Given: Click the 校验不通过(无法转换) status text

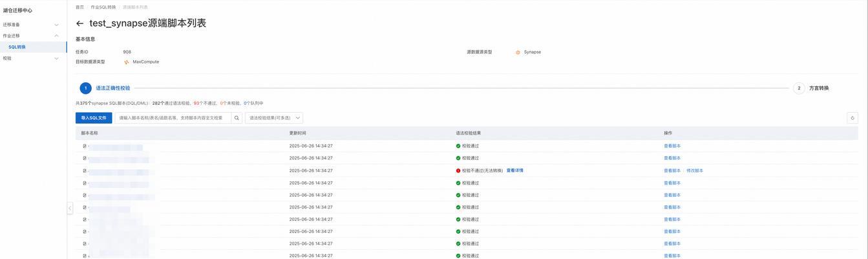Looking at the screenshot, I should click(x=482, y=170).
